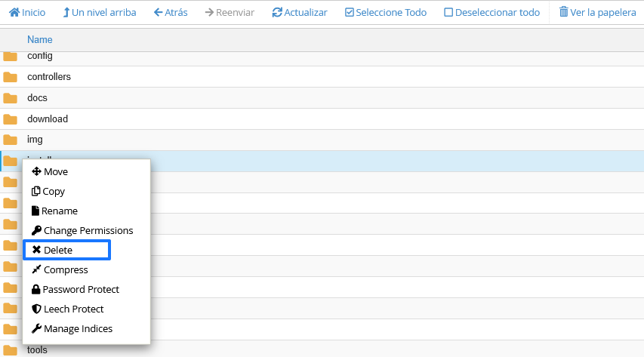Select Rename in the context menu
Viewport: 644px width, 357px height.
point(54,211)
